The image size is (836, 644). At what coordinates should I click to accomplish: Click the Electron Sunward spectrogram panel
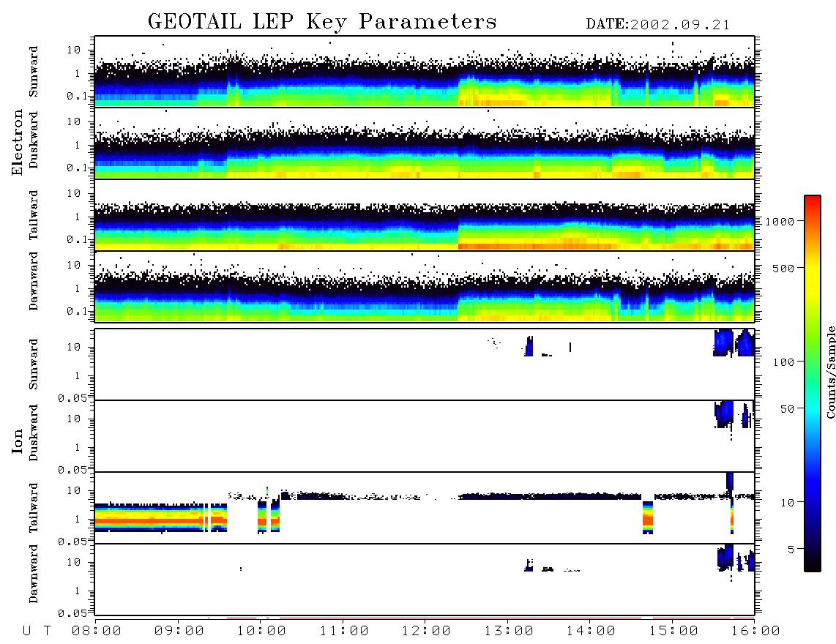pyautogui.click(x=425, y=72)
